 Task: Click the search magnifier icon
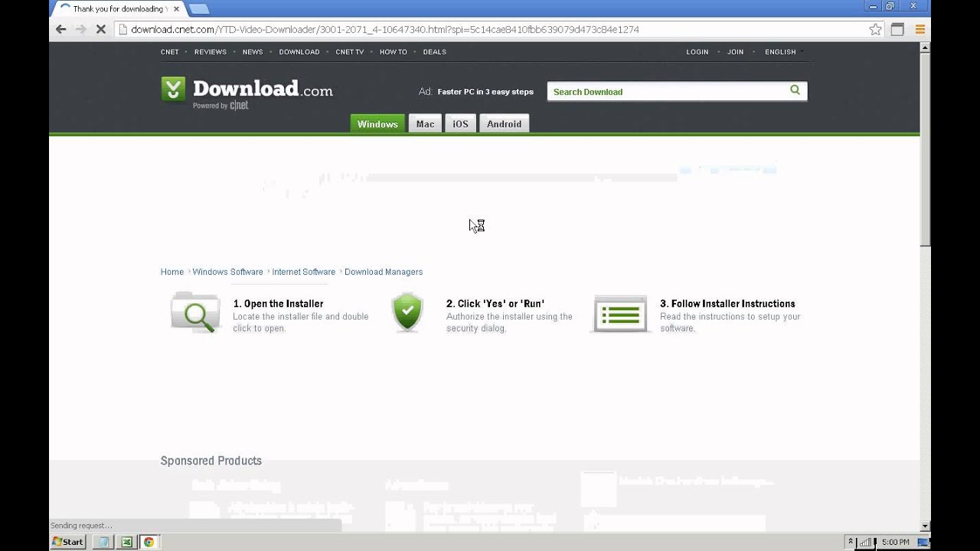795,90
